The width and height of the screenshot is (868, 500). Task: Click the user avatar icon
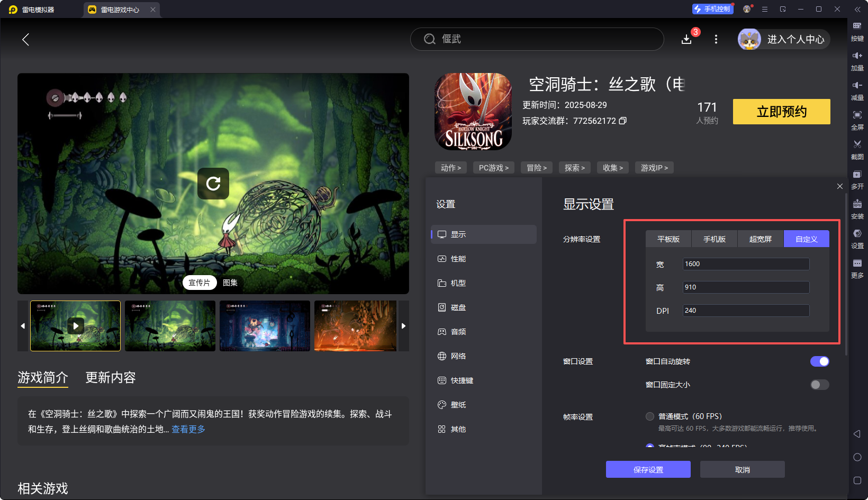coord(749,39)
